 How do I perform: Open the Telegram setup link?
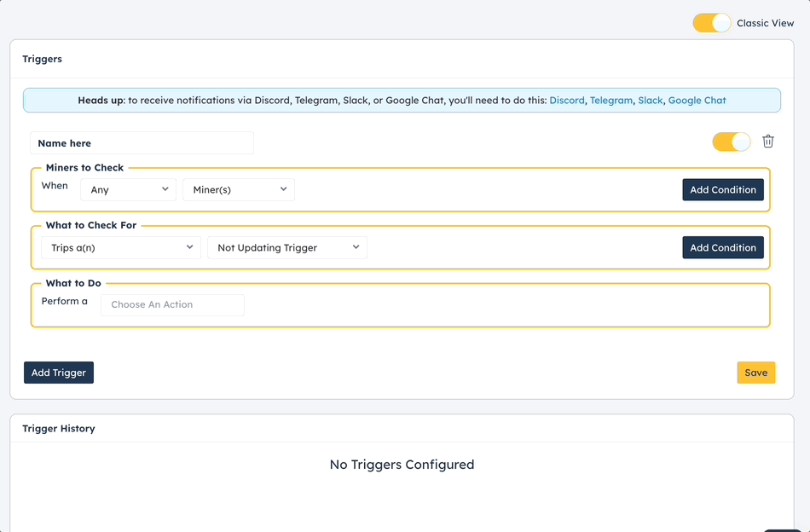click(x=611, y=101)
